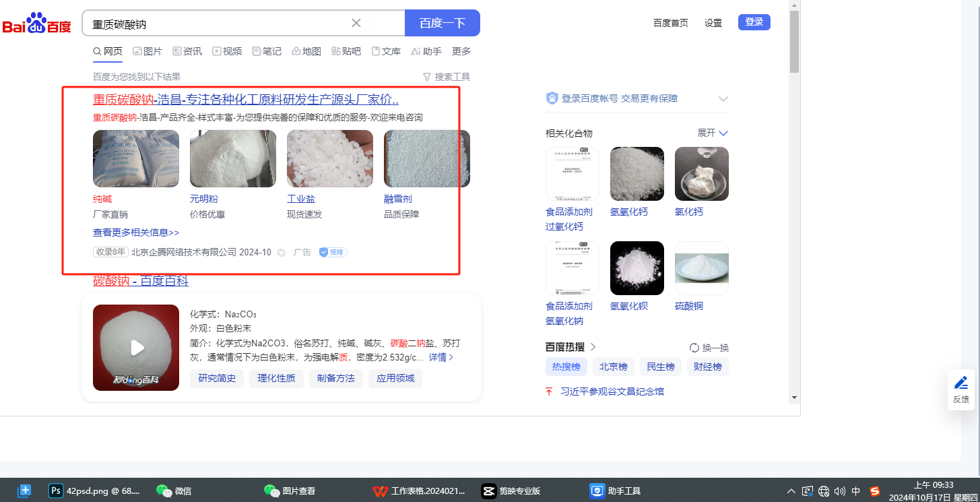980x502 pixels.
Task: Select the 北京榜 hot search tab
Action: 614,367
